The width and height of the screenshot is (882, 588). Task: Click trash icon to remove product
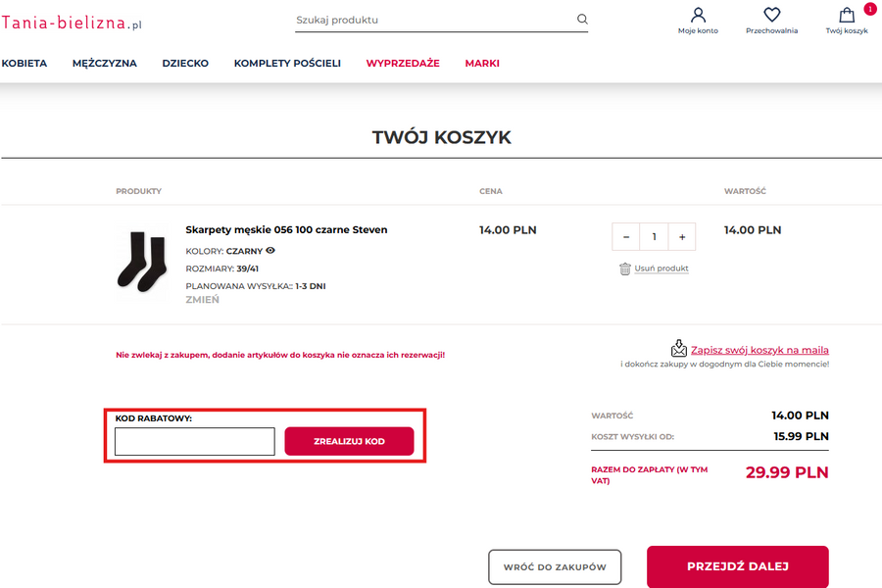(x=624, y=269)
